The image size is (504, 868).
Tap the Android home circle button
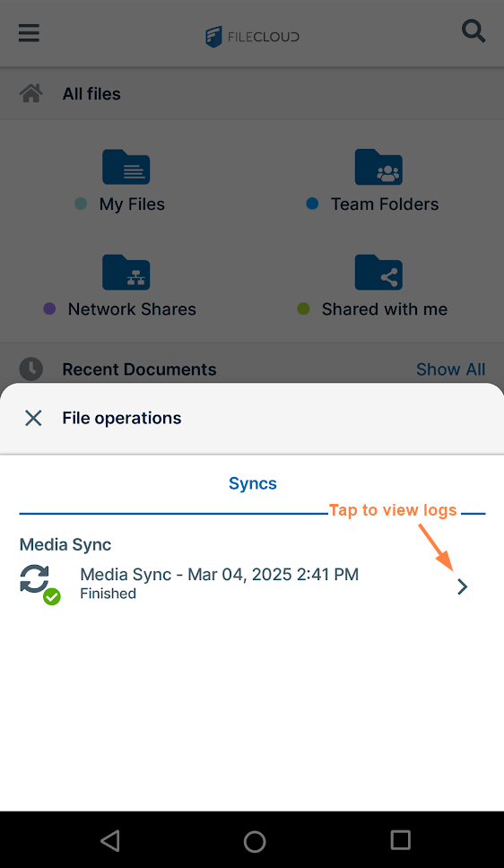[x=255, y=841]
